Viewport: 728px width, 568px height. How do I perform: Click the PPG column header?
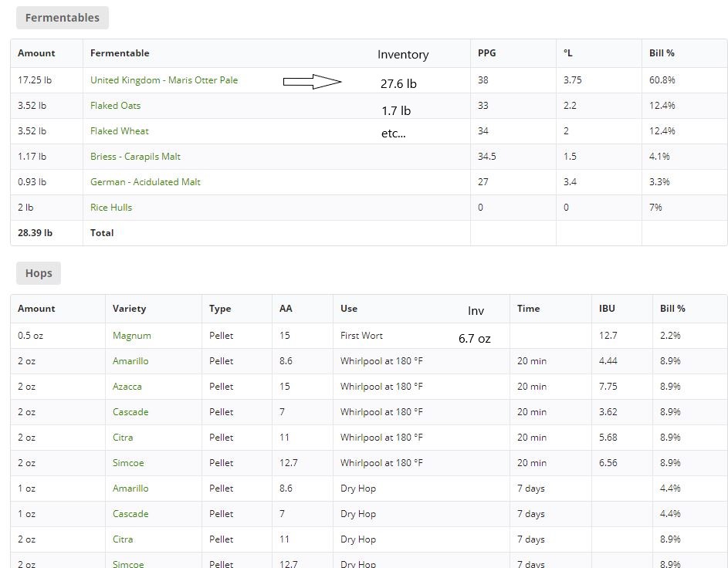[488, 53]
